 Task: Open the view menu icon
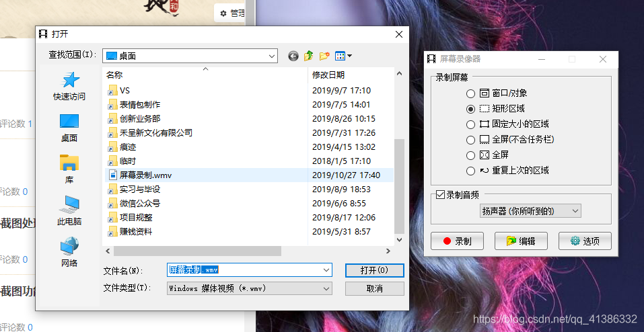340,56
